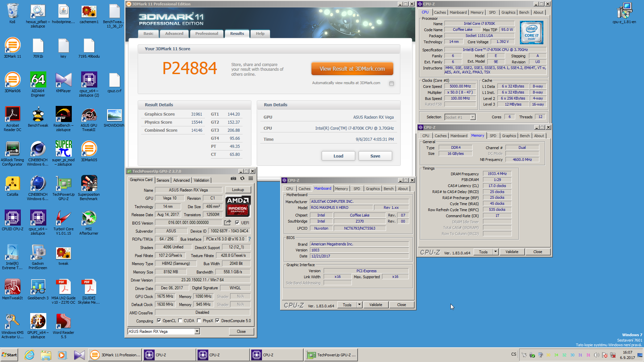Toggle UEFI checkbox in GPU-Z
Screen dimensions: 644x362
(x=237, y=223)
